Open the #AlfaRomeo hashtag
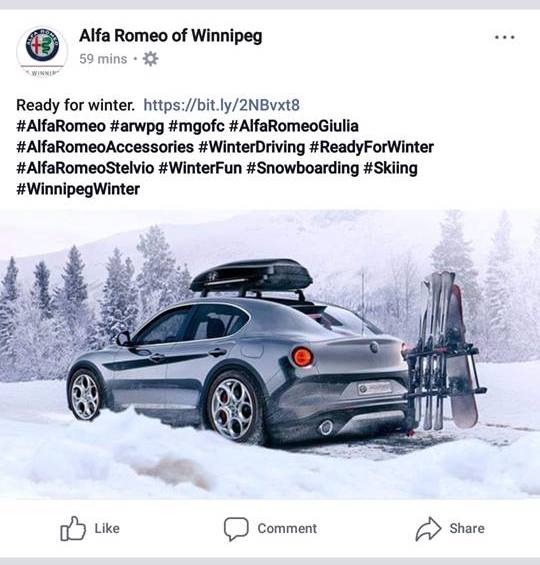Viewport: 540px width, 565px height. 61,126
